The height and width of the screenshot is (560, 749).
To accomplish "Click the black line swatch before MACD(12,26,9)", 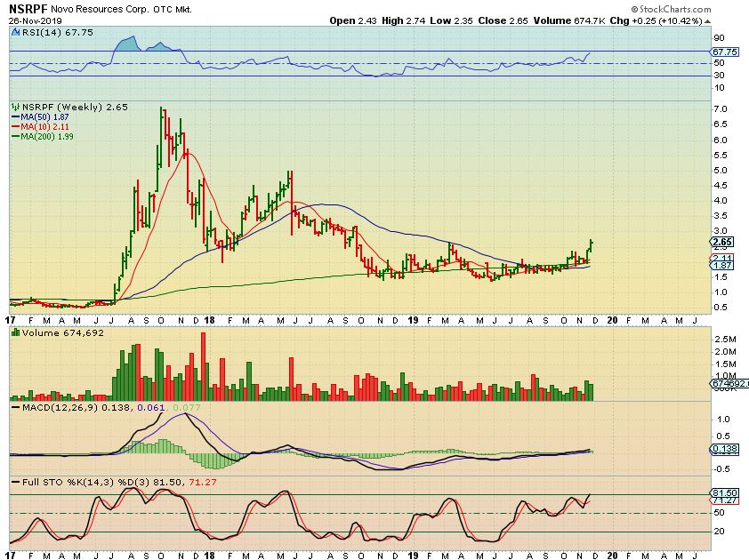I will 15,408.
